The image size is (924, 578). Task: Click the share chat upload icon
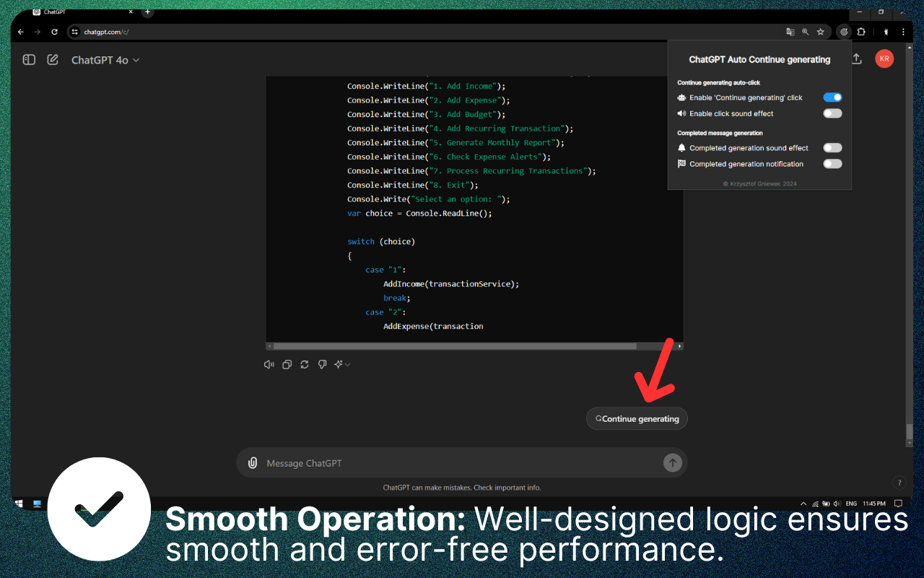coord(857,59)
